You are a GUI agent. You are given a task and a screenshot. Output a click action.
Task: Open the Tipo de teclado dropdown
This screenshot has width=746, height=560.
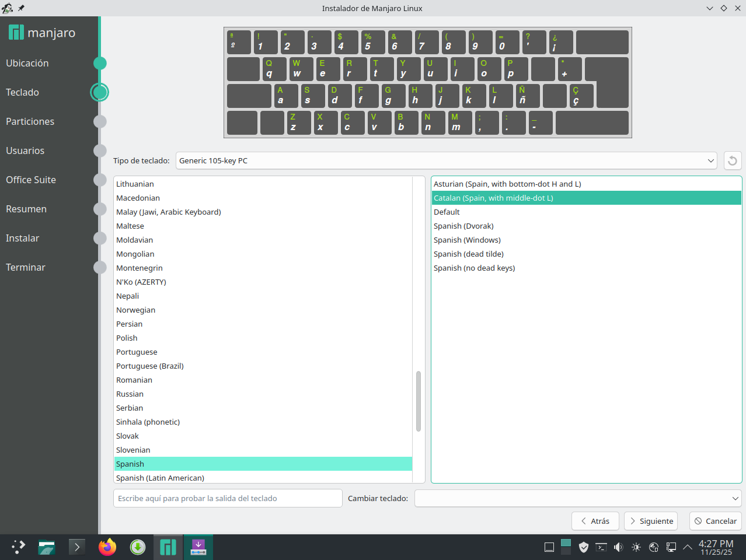(447, 160)
